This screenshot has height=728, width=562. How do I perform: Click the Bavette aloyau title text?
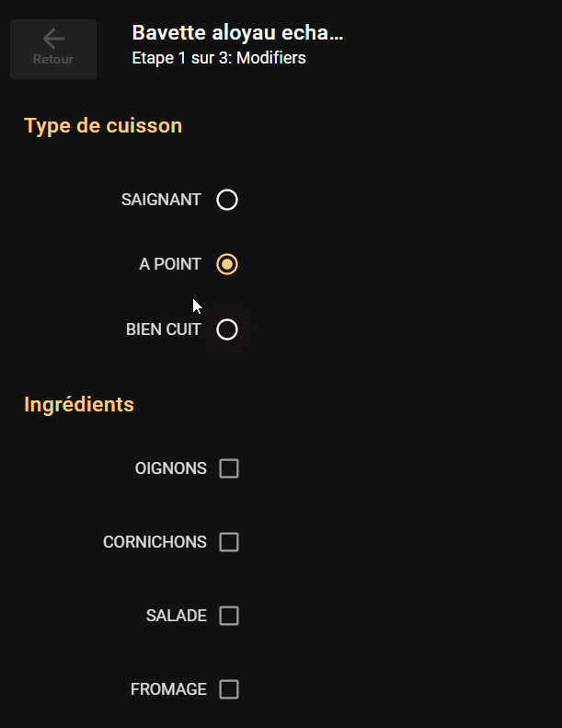237,34
